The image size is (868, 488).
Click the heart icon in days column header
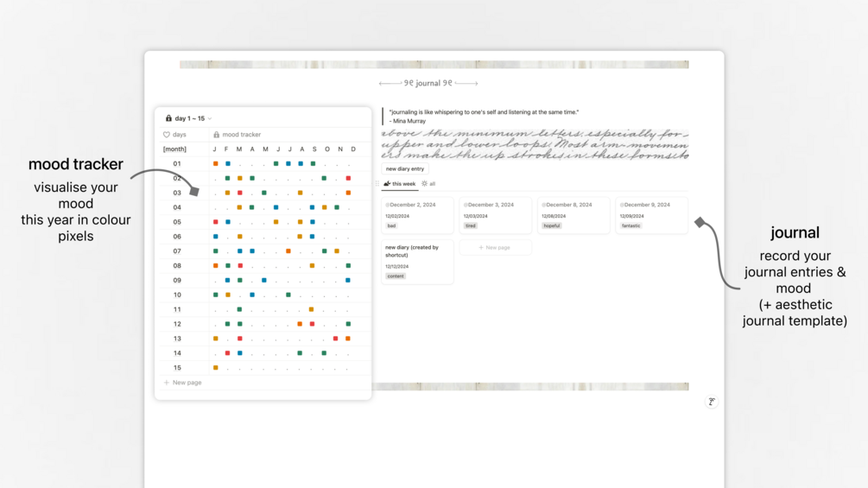[166, 135]
